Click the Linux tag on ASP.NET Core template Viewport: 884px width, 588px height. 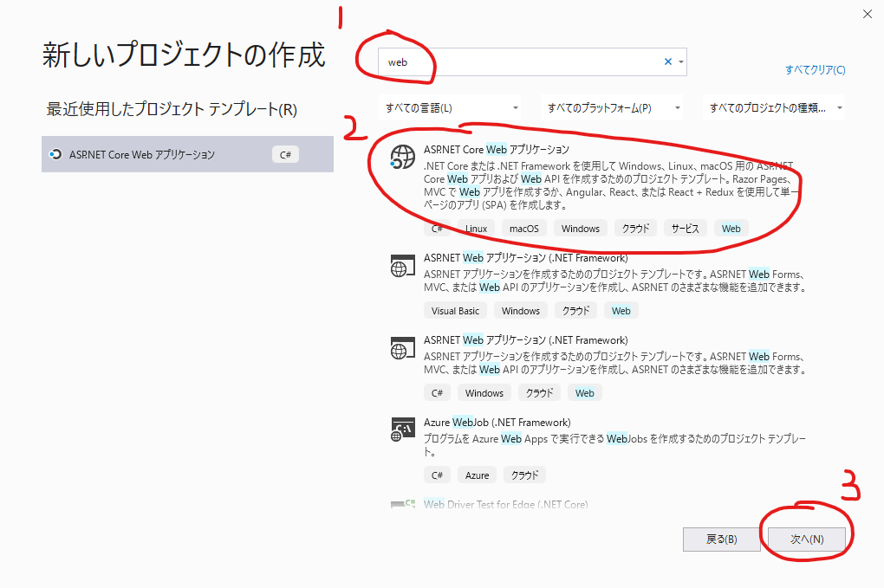click(475, 228)
